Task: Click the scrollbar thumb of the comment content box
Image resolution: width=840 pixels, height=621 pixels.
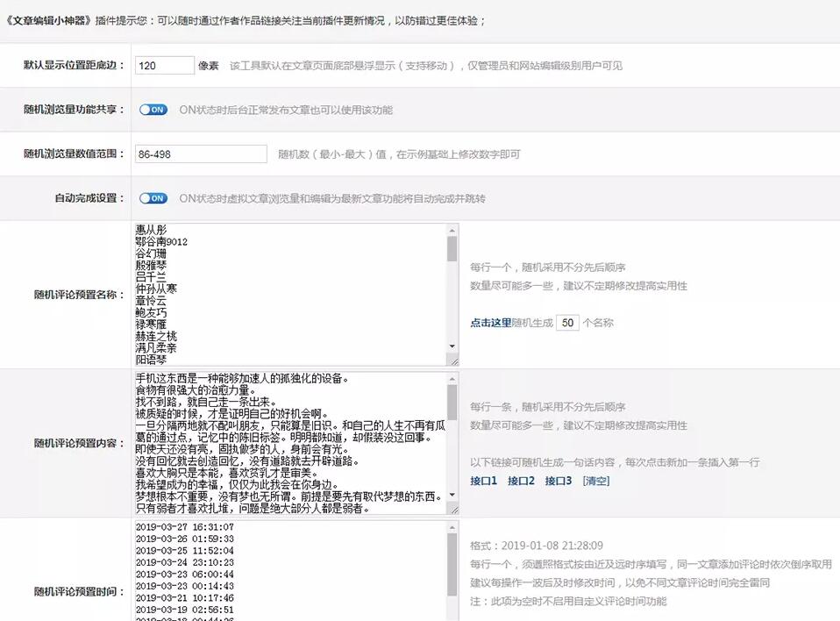Action: pyautogui.click(x=452, y=403)
